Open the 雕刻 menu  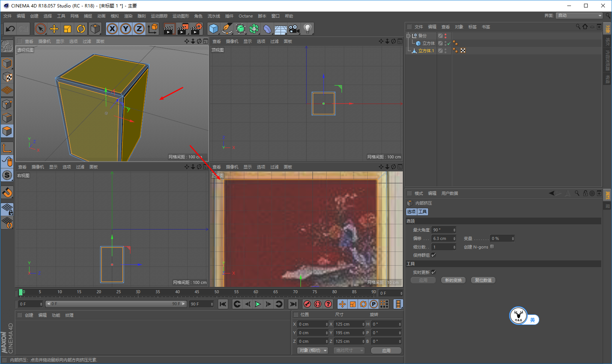pyautogui.click(x=142, y=16)
